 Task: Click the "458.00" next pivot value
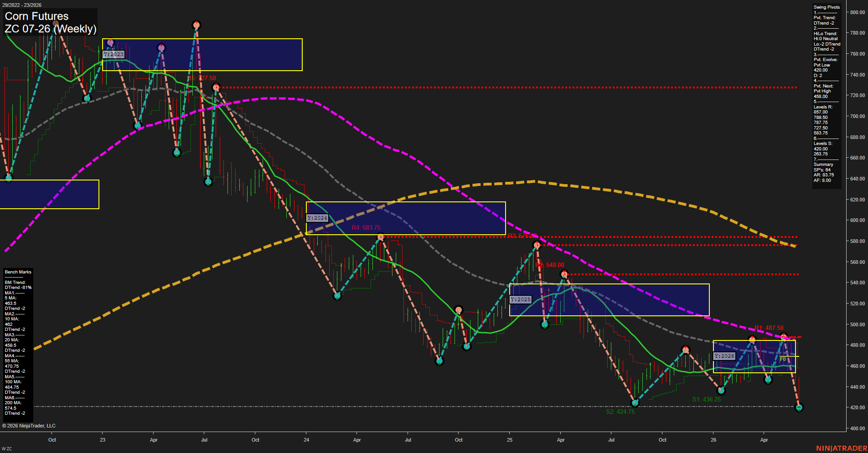[x=821, y=97]
